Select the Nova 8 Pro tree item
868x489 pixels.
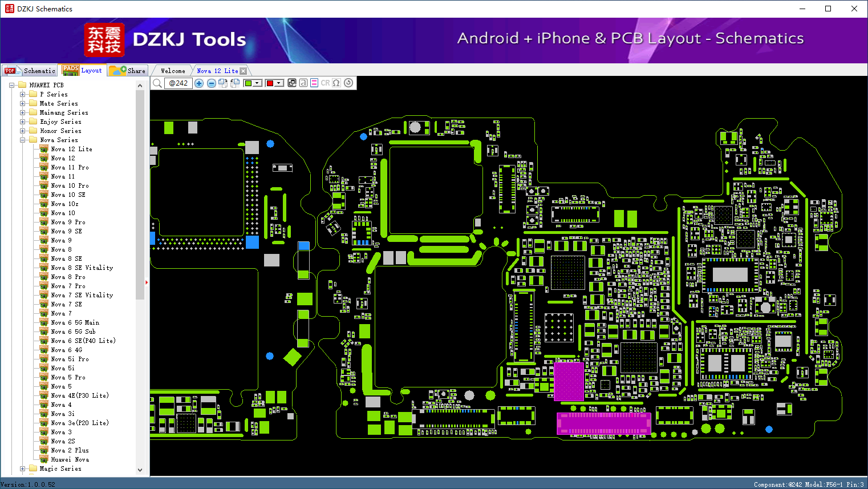coord(68,277)
